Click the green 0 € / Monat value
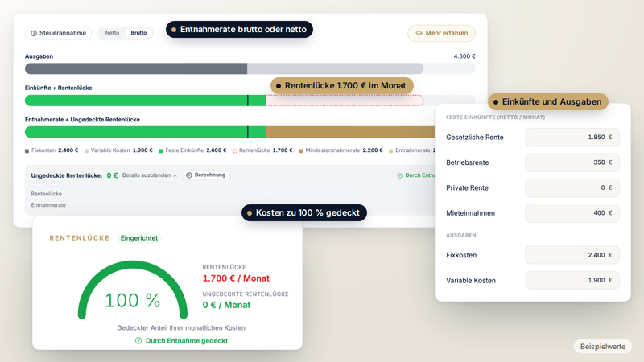This screenshot has width=644, height=362. (226, 305)
